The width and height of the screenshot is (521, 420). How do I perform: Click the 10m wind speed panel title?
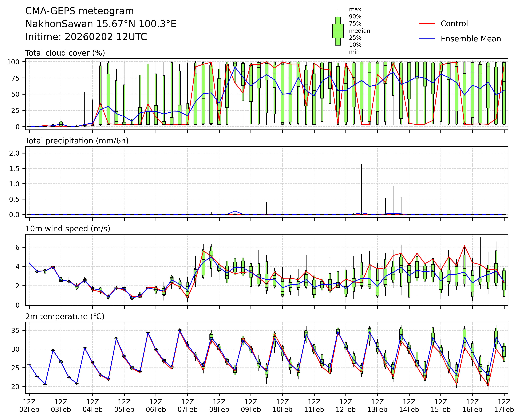tap(68, 229)
